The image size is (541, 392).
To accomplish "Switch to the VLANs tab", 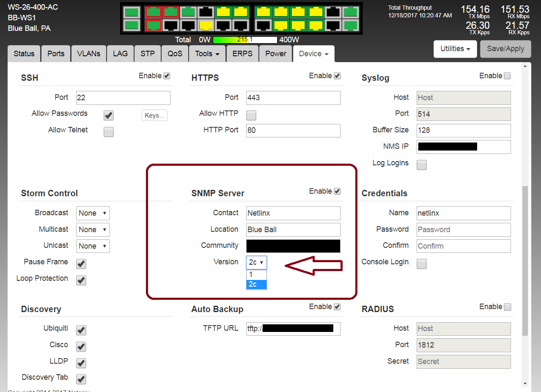I will pos(88,54).
